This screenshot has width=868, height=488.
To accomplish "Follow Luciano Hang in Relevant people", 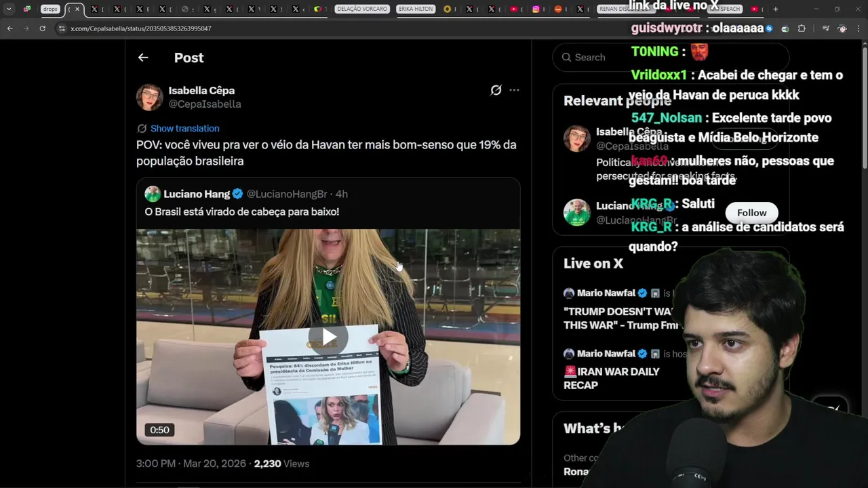I will pos(751,213).
